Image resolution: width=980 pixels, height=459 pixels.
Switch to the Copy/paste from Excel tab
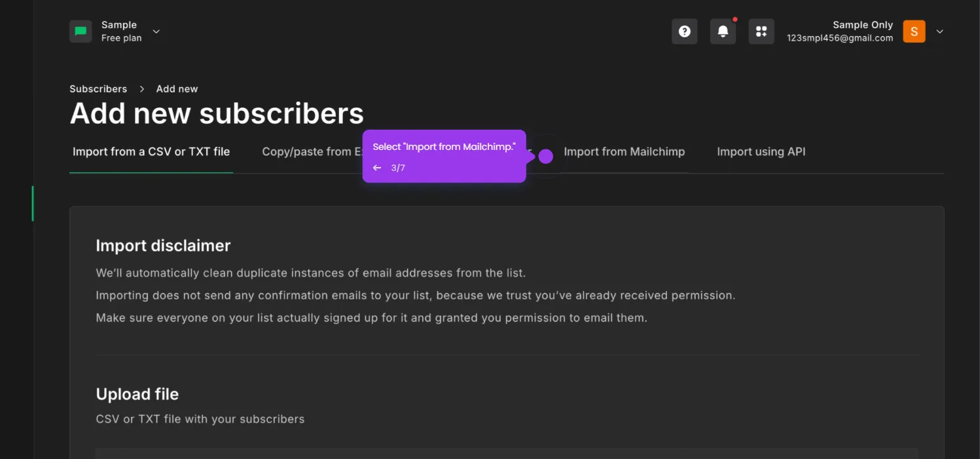coord(313,152)
